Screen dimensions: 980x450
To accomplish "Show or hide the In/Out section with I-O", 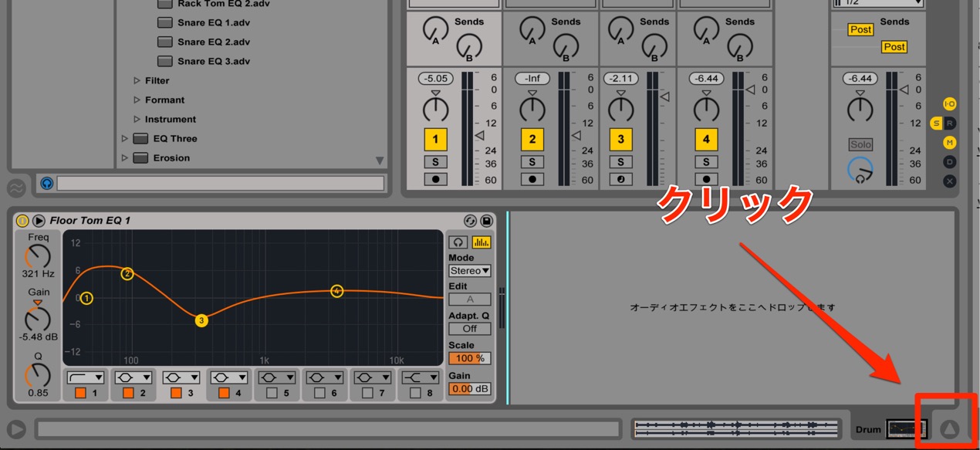I will [950, 104].
